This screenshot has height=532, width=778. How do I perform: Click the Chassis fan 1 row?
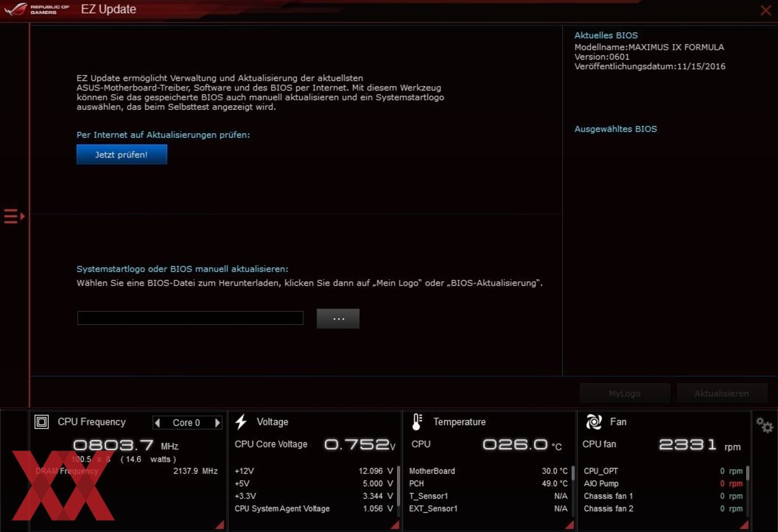tap(663, 496)
